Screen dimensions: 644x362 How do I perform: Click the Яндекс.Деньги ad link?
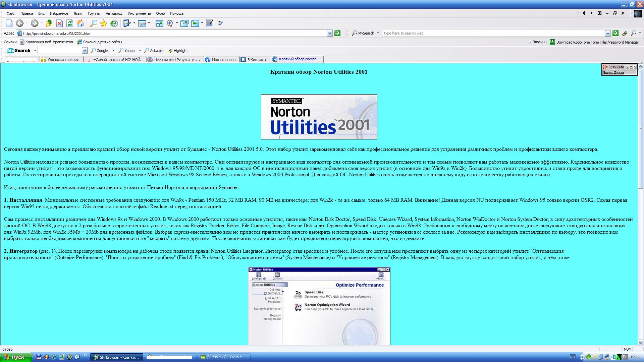613,73
